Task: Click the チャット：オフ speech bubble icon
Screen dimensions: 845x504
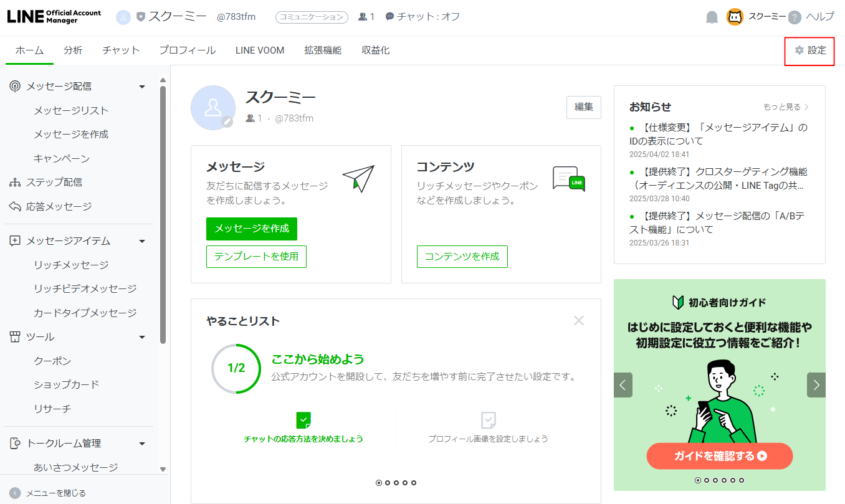Action: [x=389, y=17]
